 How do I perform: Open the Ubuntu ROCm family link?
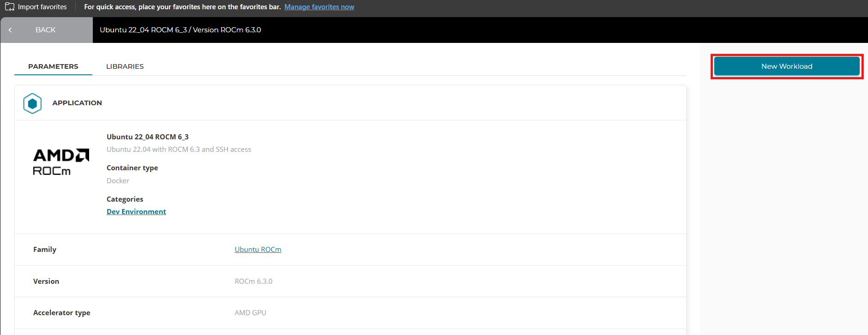[258, 250]
